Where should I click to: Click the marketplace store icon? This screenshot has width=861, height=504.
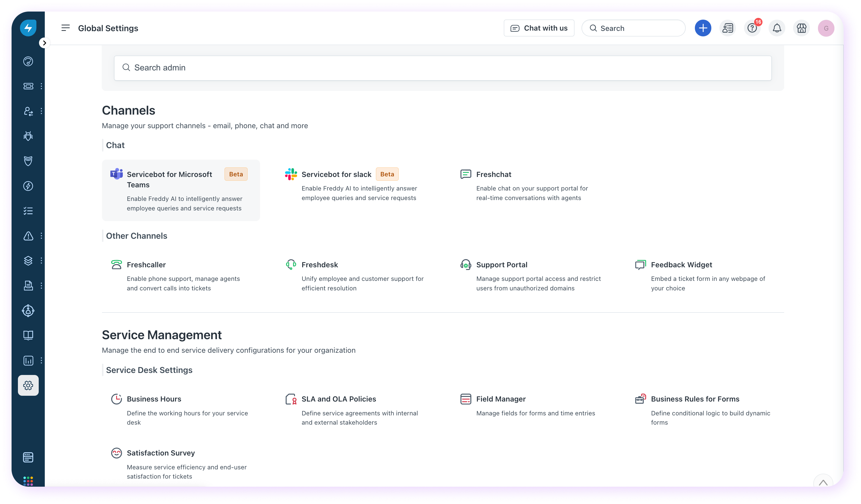tap(801, 28)
